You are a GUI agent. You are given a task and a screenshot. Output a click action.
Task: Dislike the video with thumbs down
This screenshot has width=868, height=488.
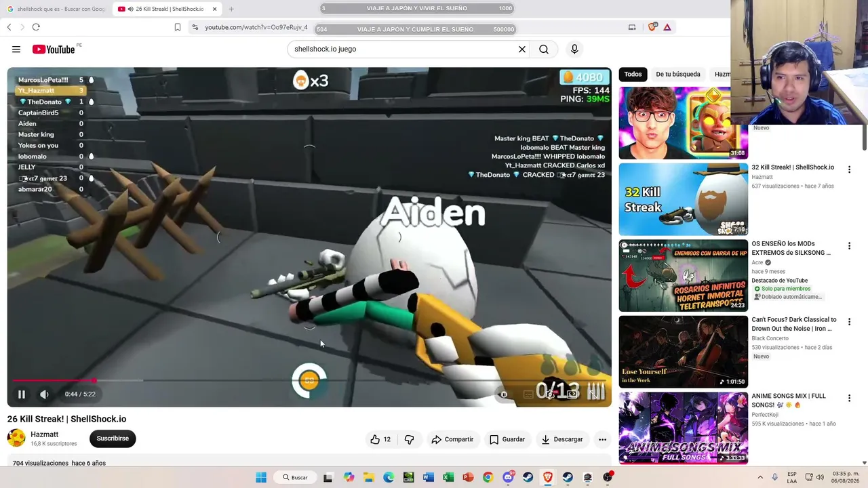pos(409,439)
